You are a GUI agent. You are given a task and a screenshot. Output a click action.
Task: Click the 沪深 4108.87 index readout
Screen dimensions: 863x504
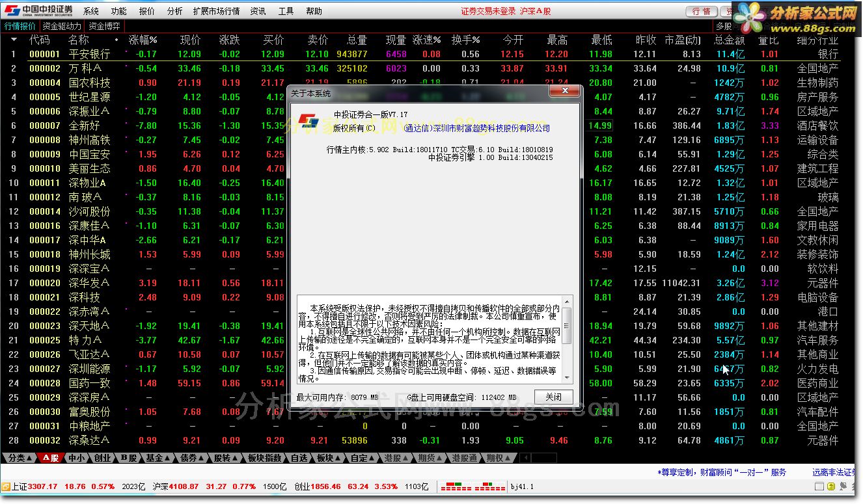pos(176,486)
